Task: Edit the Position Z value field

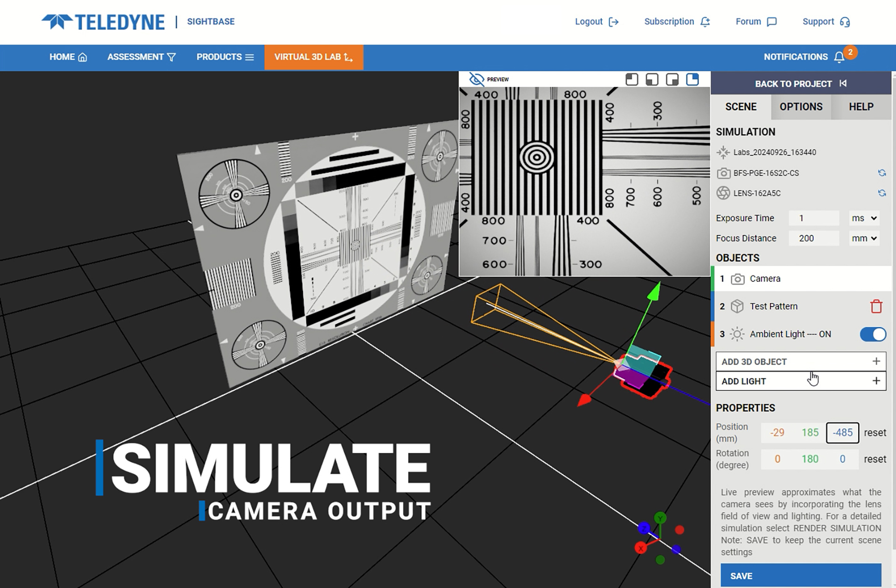Action: pyautogui.click(x=842, y=433)
